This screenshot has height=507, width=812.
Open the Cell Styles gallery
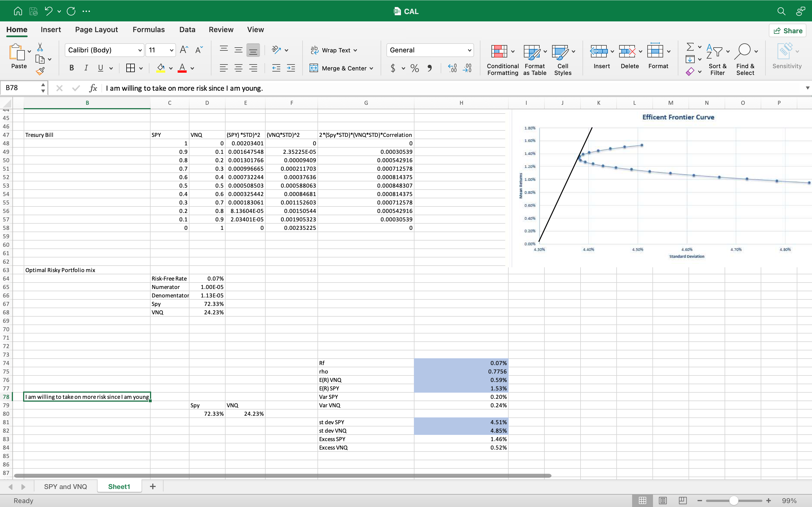(562, 59)
